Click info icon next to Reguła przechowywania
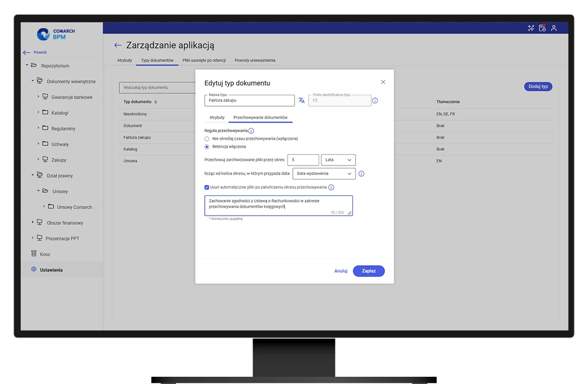588x392 pixels. tap(251, 131)
